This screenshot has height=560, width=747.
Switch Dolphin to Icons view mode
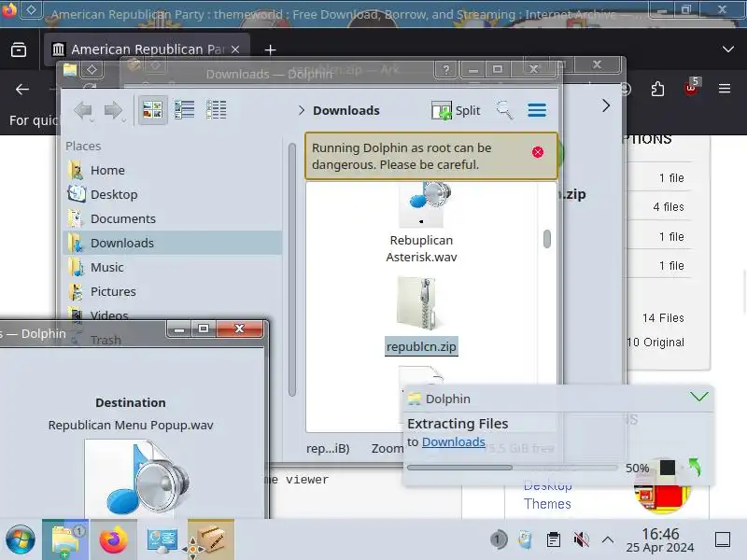(x=152, y=110)
